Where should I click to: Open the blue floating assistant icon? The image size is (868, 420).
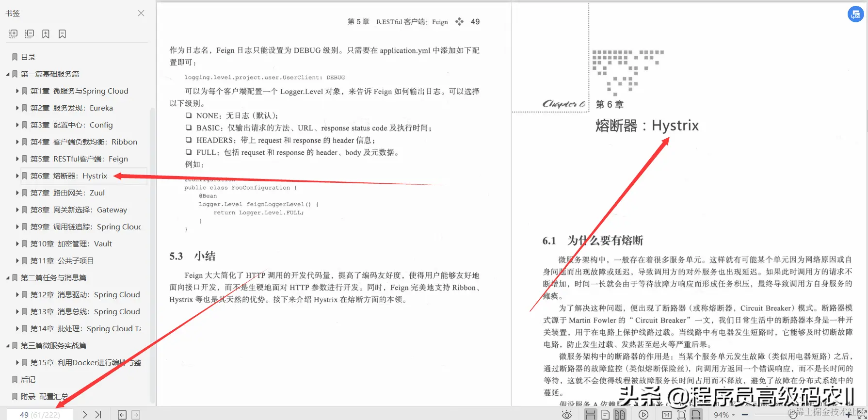click(x=855, y=15)
